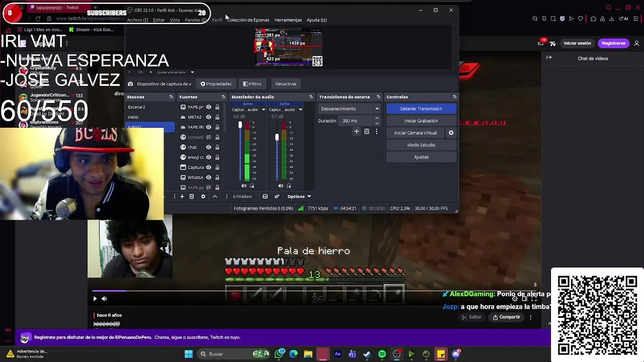The width and height of the screenshot is (644, 362).
Task: Remove scene transition with trash icon
Action: point(367,132)
